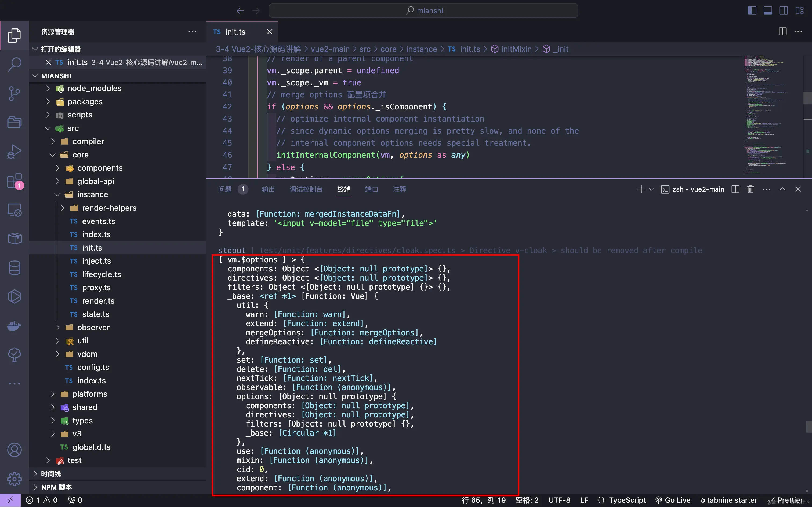Click TypeScript language mode in status bar

627,500
